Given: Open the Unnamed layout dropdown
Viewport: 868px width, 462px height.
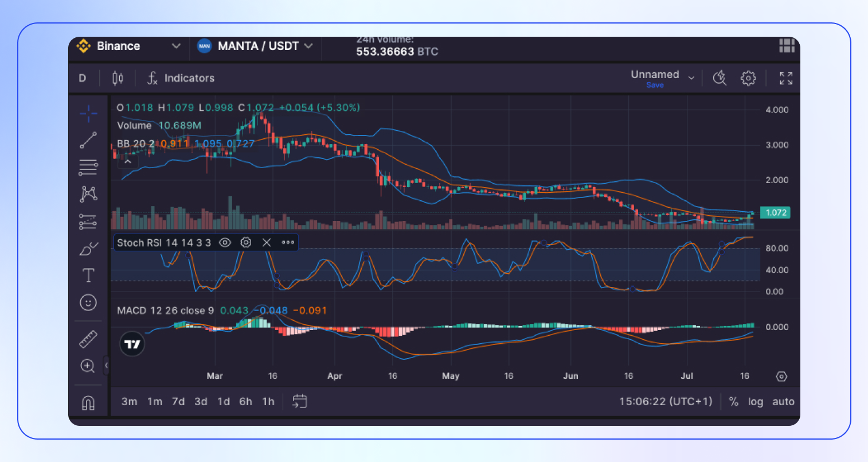Looking at the screenshot, I should click(691, 75).
